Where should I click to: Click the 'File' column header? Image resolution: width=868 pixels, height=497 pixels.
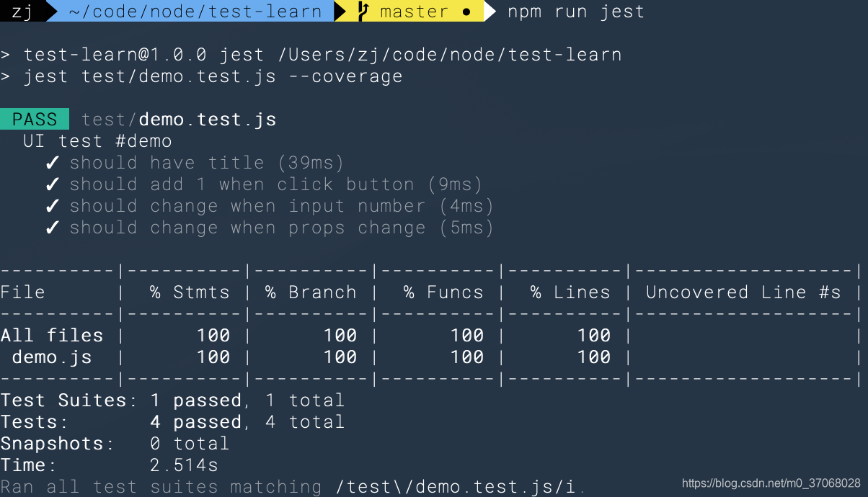point(22,292)
